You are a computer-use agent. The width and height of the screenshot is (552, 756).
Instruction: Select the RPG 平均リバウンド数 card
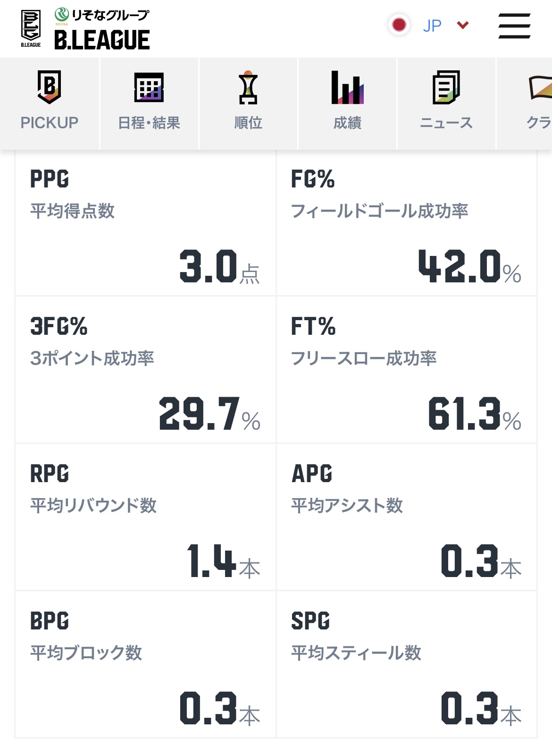point(145,517)
